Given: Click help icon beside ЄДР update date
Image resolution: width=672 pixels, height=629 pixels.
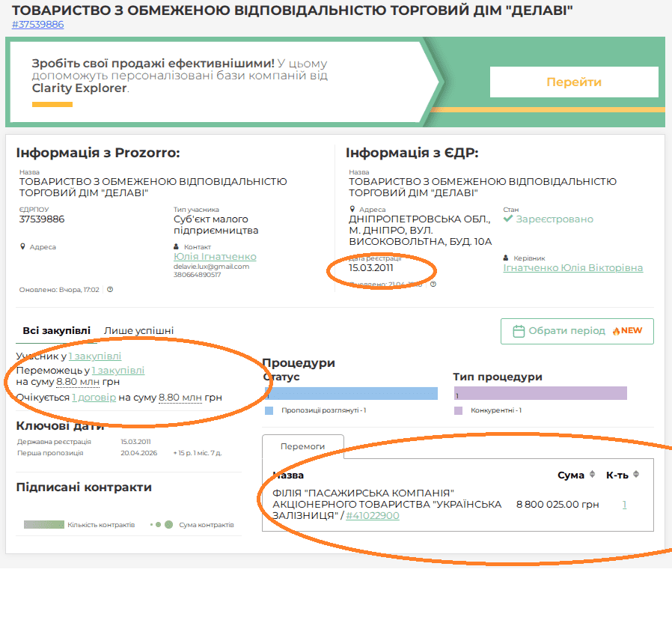Looking at the screenshot, I should click(433, 285).
